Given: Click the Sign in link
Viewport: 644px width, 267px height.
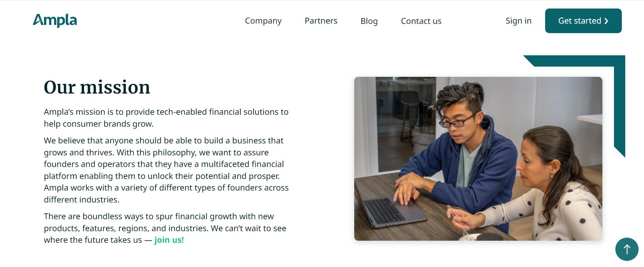Looking at the screenshot, I should (518, 21).
